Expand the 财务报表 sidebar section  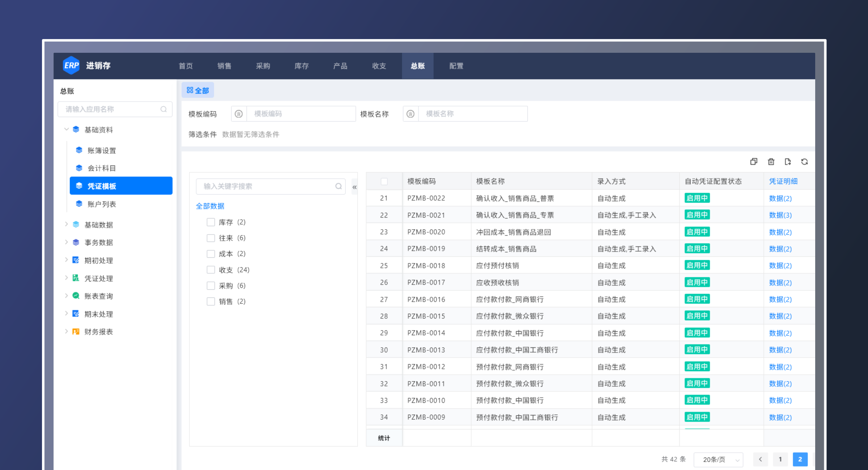pyautogui.click(x=67, y=331)
